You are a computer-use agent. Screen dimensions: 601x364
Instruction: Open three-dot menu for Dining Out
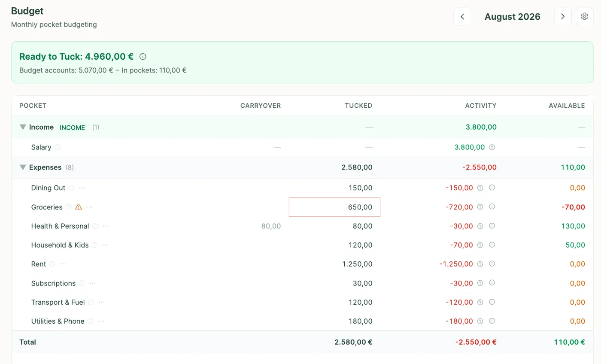82,188
